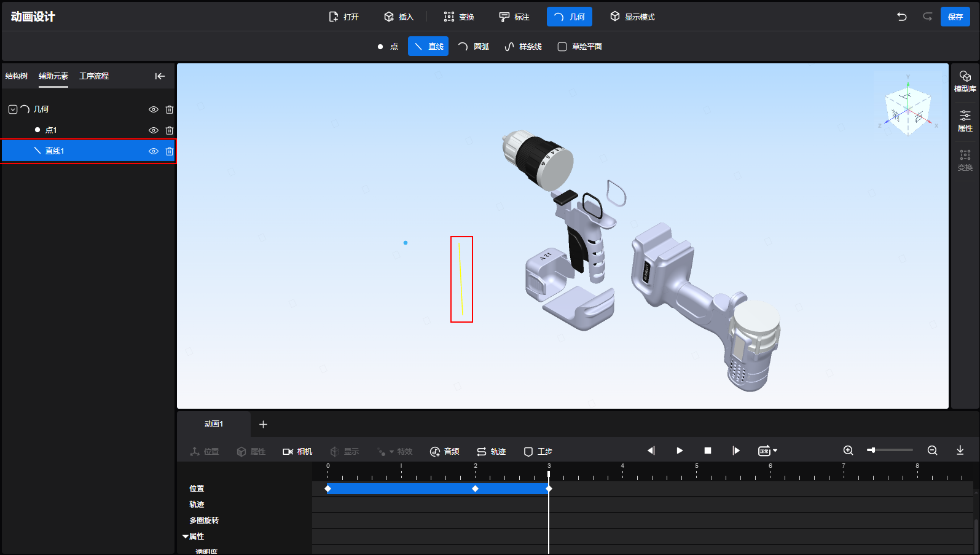The height and width of the screenshot is (555, 980).
Task: Click the yellow line in viewport
Action: pyautogui.click(x=461, y=278)
